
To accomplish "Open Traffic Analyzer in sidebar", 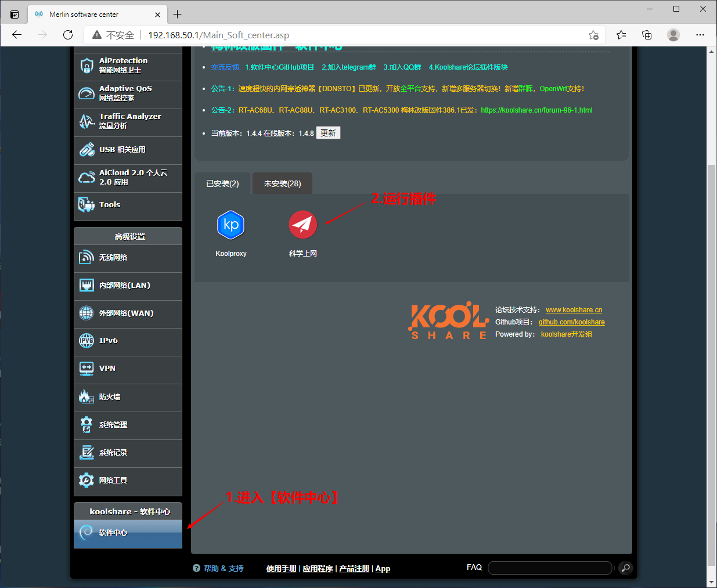I will 128,121.
